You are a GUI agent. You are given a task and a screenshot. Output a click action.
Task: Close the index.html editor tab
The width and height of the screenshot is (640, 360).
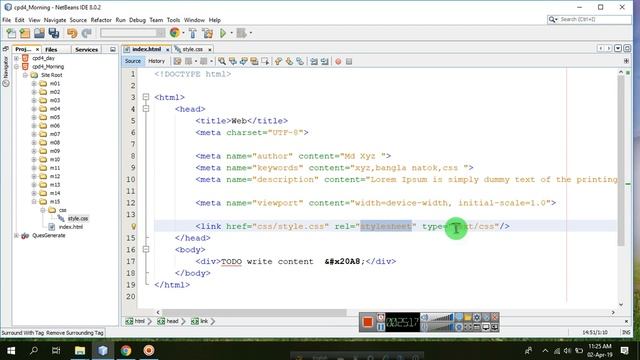[x=167, y=49]
